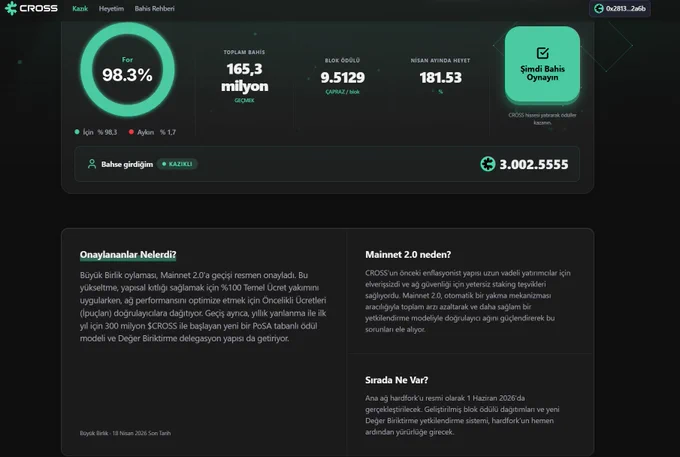
Task: Click the person icon beside Bahse girdiğim
Action: tap(92, 164)
